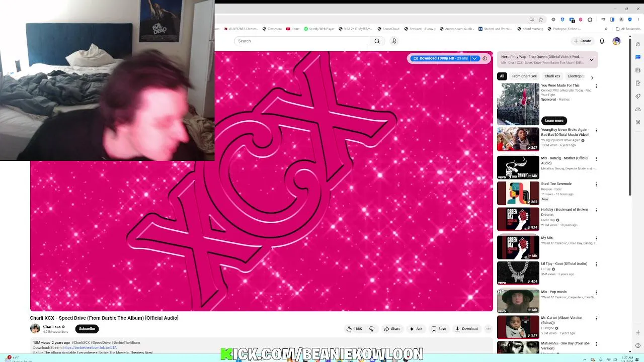Expand the Next: Fetty Wap queue panel

tap(591, 60)
